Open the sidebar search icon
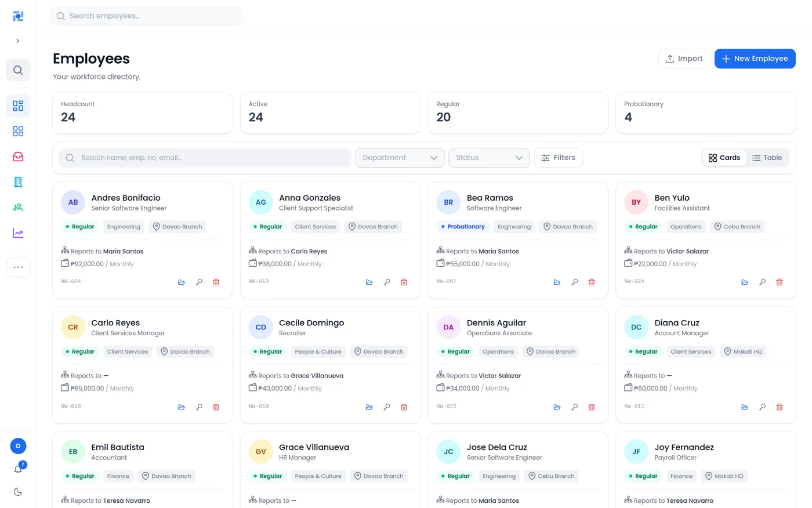Image resolution: width=812 pixels, height=508 pixels. [x=18, y=70]
